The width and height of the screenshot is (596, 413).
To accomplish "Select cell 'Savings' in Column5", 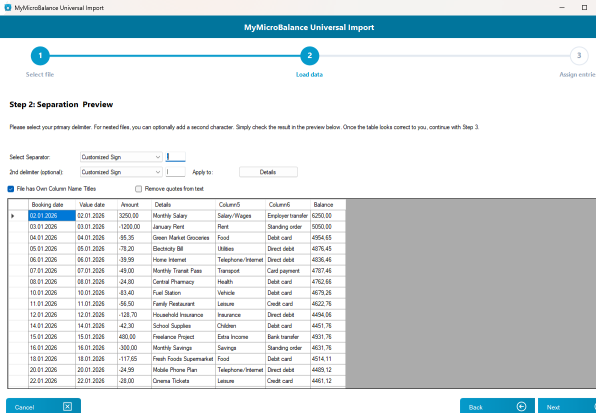I will pos(240,348).
